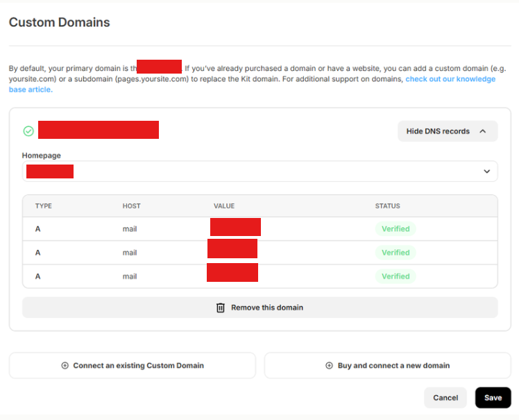Click the plus icon on Connect existing Custom Domain
The image size is (519, 420).
pyautogui.click(x=65, y=366)
